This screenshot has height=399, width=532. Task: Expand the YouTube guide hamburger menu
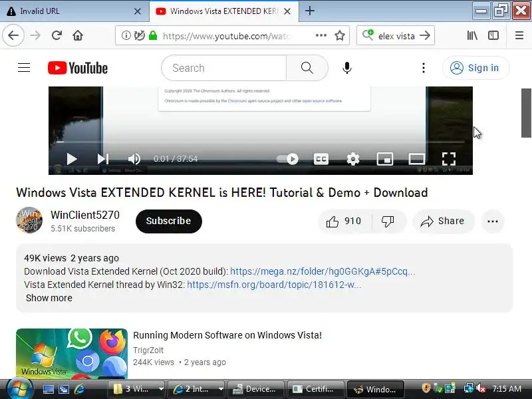pyautogui.click(x=24, y=68)
